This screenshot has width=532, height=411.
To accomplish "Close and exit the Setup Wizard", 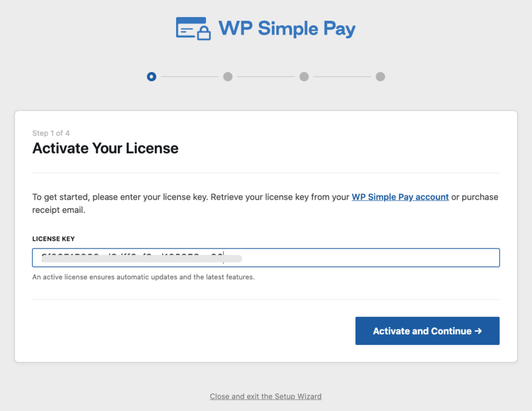I will click(x=265, y=396).
